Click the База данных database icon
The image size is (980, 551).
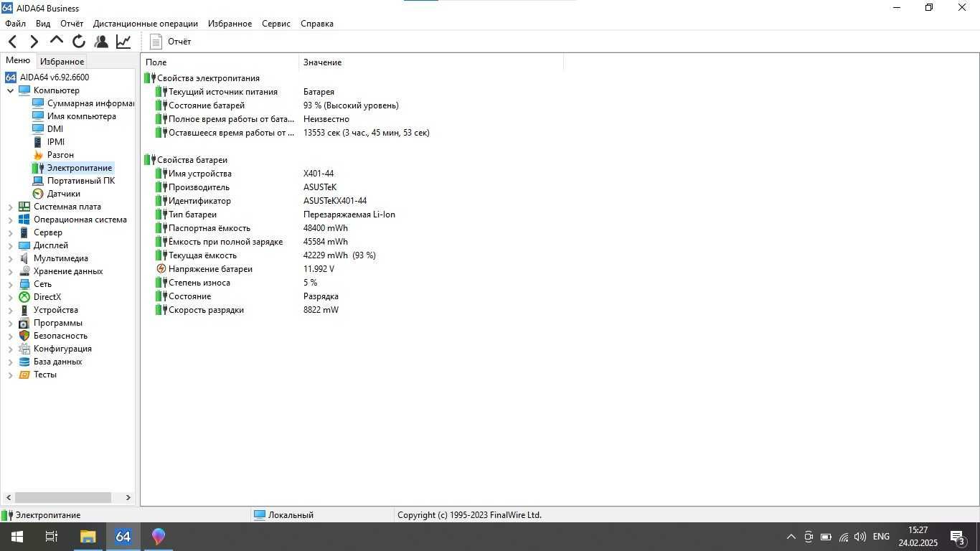coord(24,362)
